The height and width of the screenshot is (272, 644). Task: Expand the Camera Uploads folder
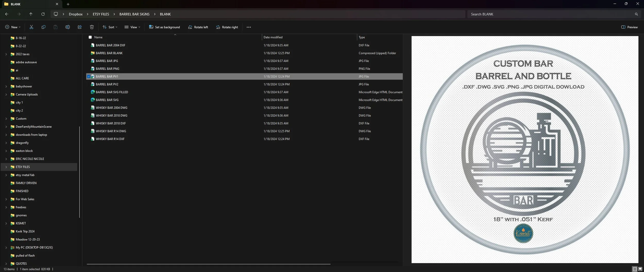coord(6,94)
